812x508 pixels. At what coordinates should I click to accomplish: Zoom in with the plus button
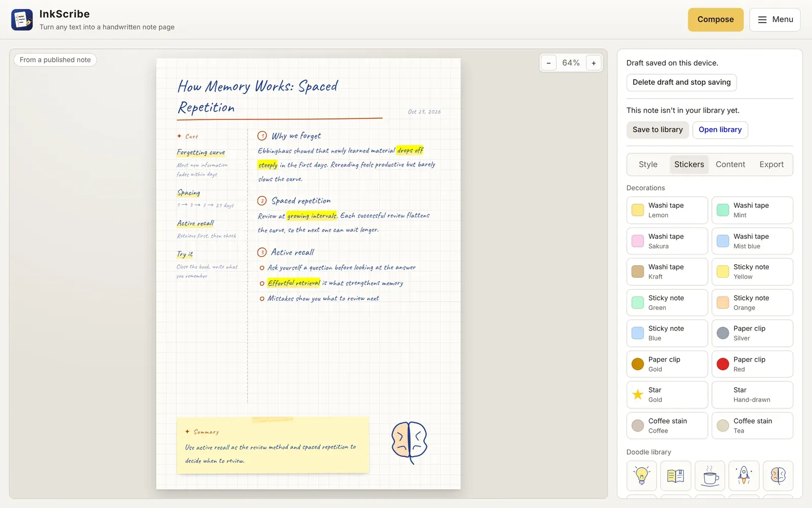pyautogui.click(x=594, y=63)
